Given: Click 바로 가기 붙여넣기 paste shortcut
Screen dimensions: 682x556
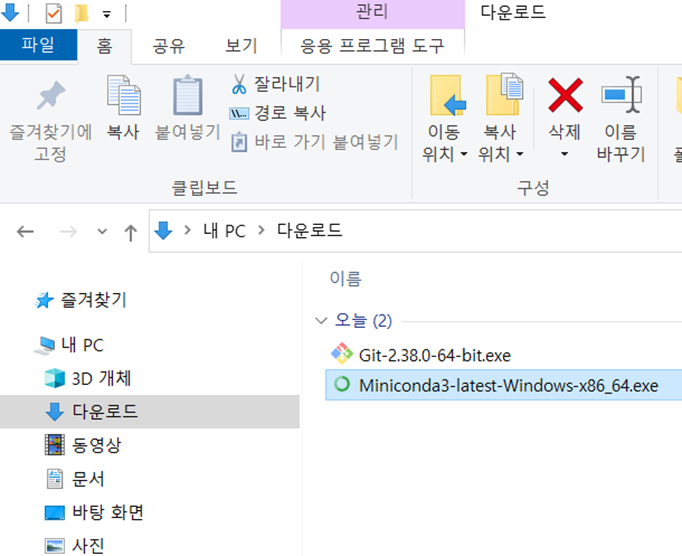Looking at the screenshot, I should click(x=314, y=142).
